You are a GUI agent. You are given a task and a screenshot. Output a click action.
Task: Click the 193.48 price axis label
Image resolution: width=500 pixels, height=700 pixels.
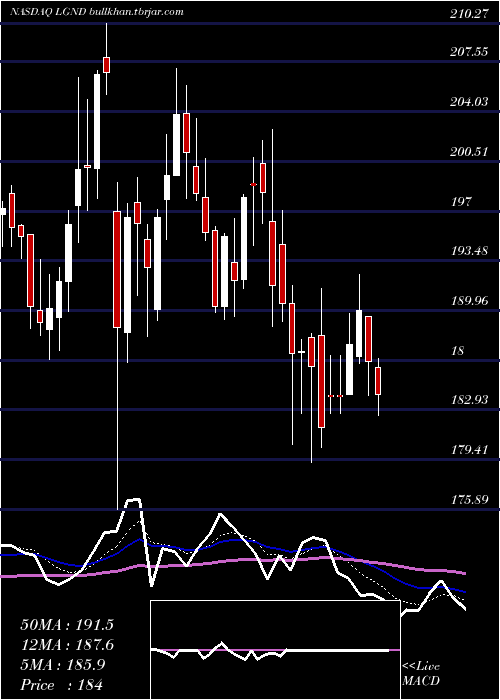pos(468,251)
